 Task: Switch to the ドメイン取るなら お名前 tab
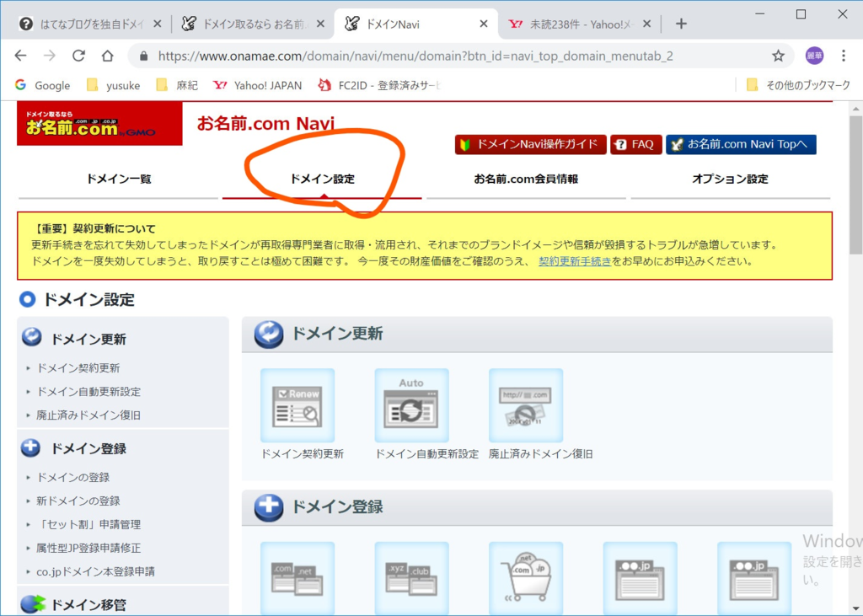tap(253, 24)
